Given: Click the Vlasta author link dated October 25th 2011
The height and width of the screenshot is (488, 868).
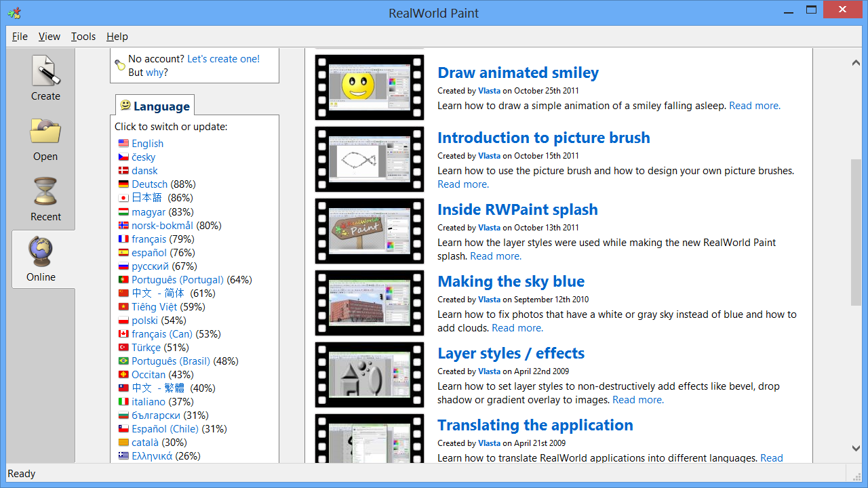Looking at the screenshot, I should click(489, 91).
